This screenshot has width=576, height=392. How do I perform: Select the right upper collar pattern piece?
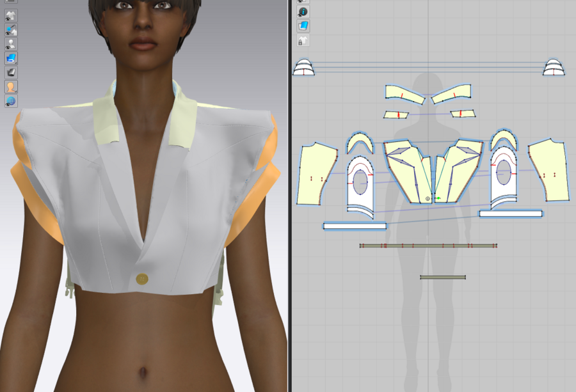(x=451, y=94)
